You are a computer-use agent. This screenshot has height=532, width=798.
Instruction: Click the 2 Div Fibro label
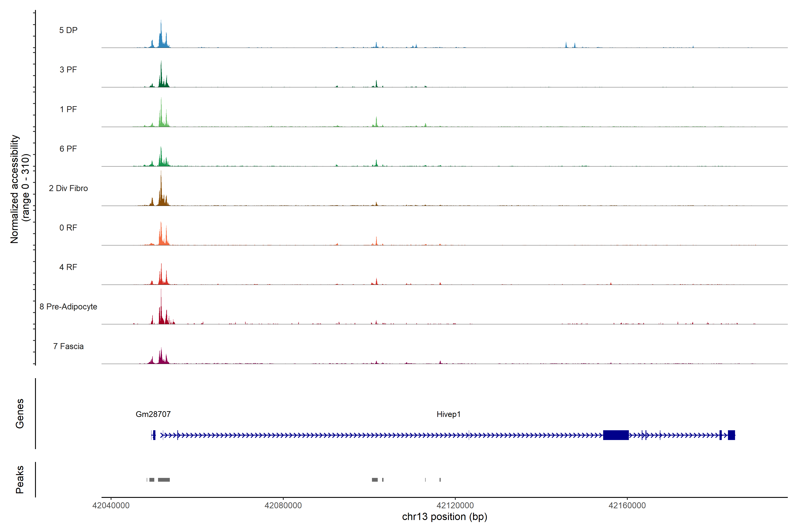(68, 188)
